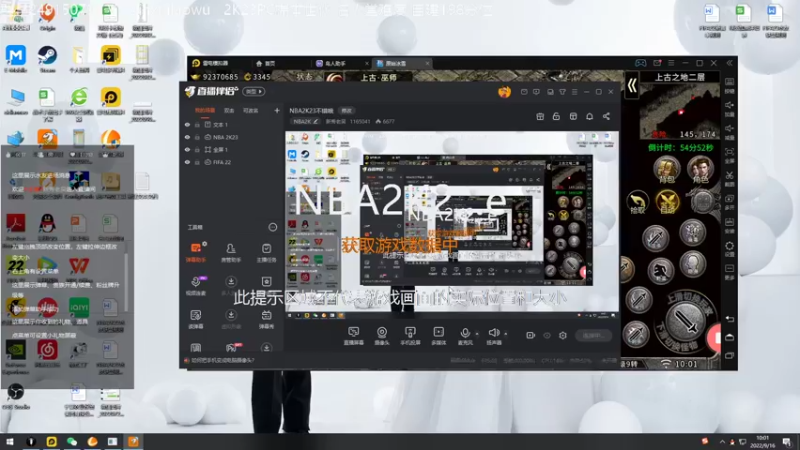
Task: Open streaming settings gear icon
Action: pos(563,335)
